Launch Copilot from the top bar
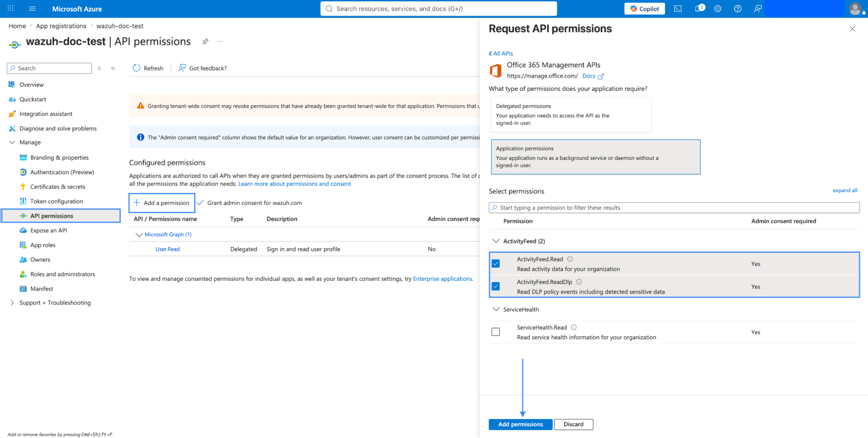 (644, 9)
